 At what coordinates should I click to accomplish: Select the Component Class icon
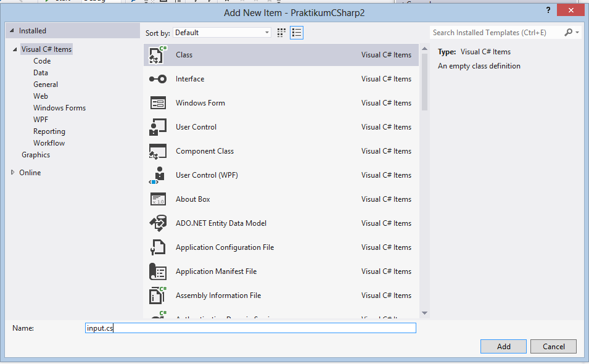coord(158,151)
